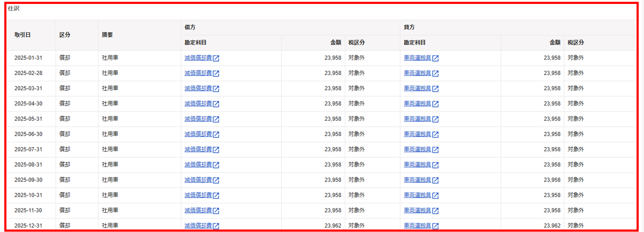Open 減価償却費 link in 2025-02-28 row
The width and height of the screenshot is (644, 232).
[x=198, y=73]
